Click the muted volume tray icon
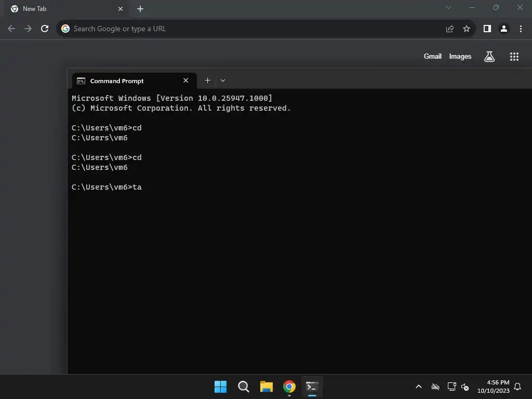The width and height of the screenshot is (532, 399). (x=465, y=387)
